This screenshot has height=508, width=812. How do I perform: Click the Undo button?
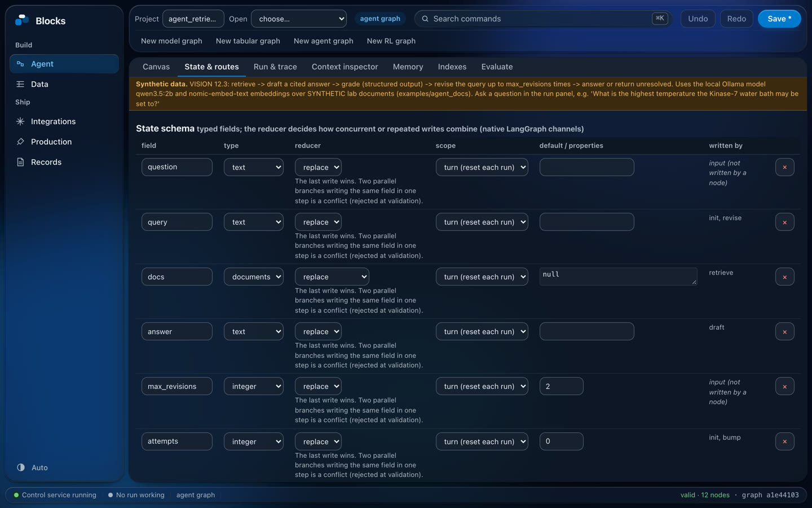(x=698, y=19)
